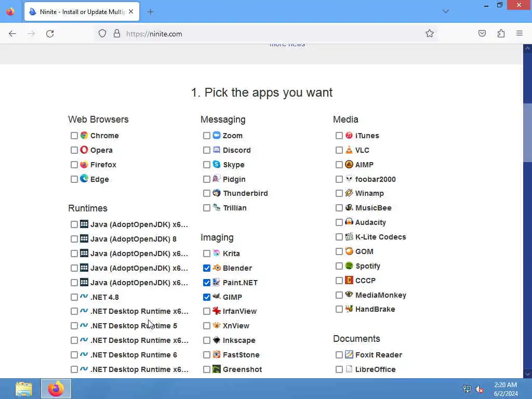Uncheck the Paint.NET checkbox
The height and width of the screenshot is (399, 532).
pyautogui.click(x=206, y=283)
